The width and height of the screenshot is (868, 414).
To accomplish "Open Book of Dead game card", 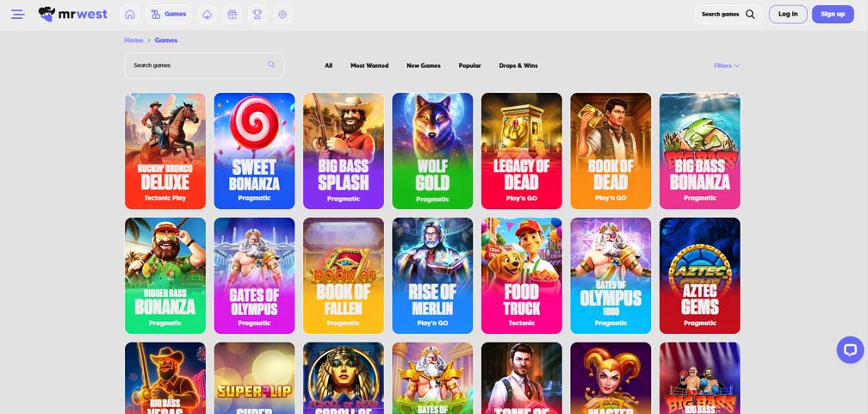I will (x=611, y=151).
